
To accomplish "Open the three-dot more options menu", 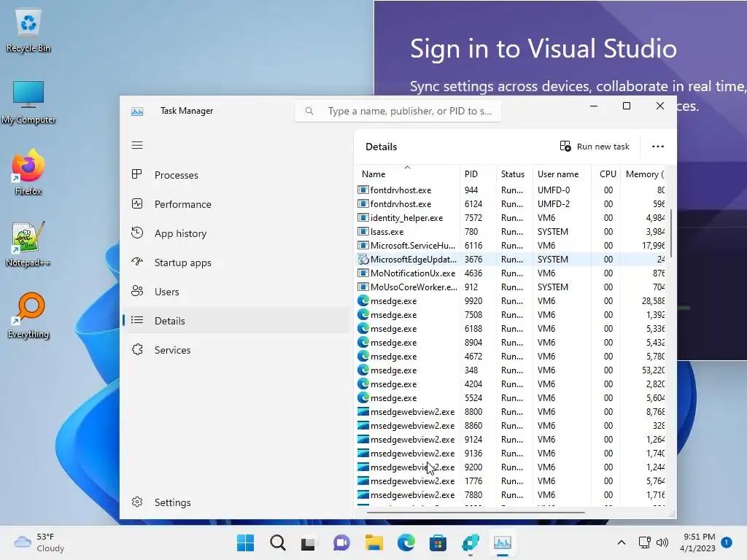I will [x=658, y=146].
